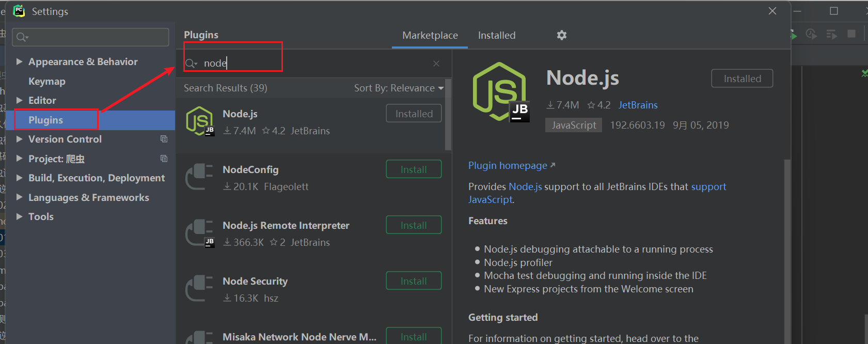Viewport: 868px width, 344px height.
Task: Install the Node Security plugin
Action: coord(414,281)
